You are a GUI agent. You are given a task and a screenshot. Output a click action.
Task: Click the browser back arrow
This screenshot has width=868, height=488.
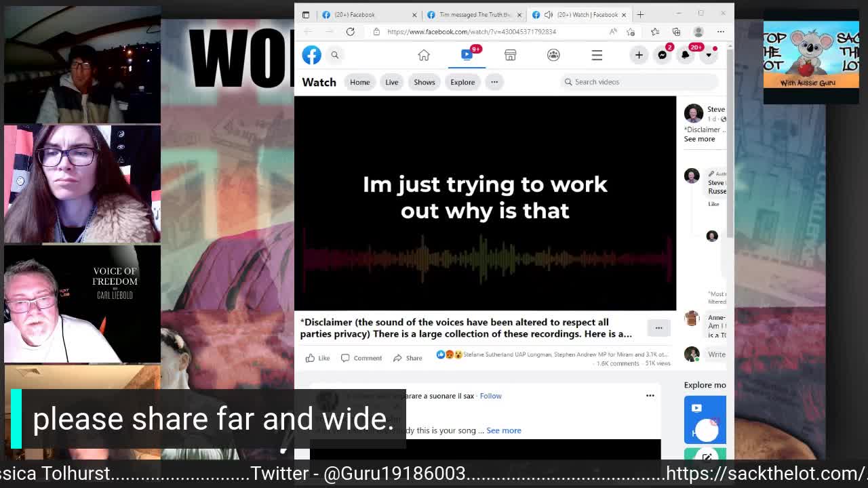tap(309, 32)
